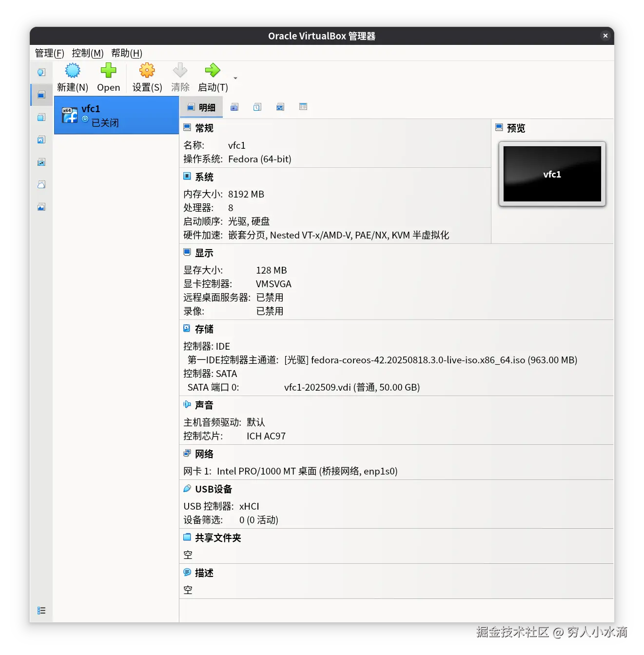
Task: Expand the dropdown arrow beside 启动(T)
Action: tap(235, 78)
